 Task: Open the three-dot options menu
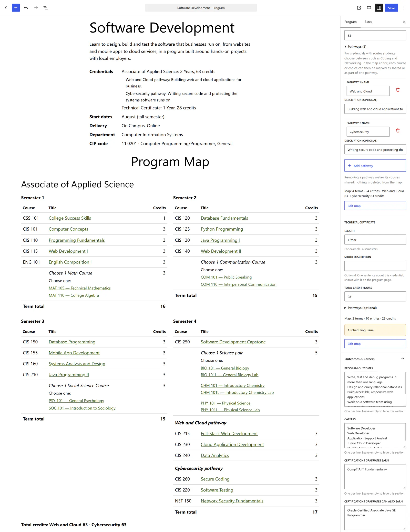tap(404, 8)
